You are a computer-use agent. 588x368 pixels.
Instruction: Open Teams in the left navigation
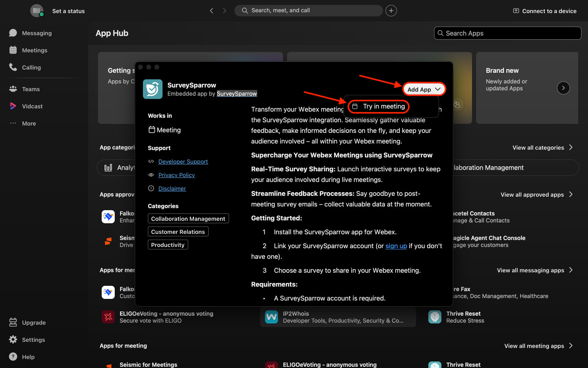[31, 89]
